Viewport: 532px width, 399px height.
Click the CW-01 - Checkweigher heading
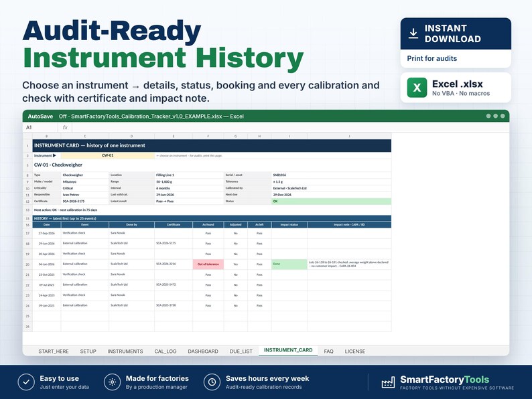[58, 165]
